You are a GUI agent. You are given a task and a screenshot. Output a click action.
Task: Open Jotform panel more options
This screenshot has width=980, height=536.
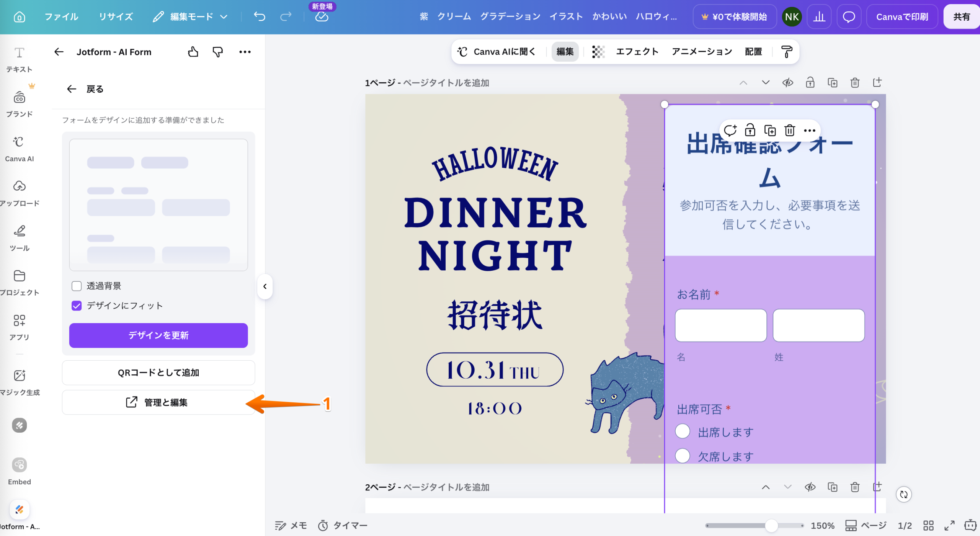(x=245, y=52)
